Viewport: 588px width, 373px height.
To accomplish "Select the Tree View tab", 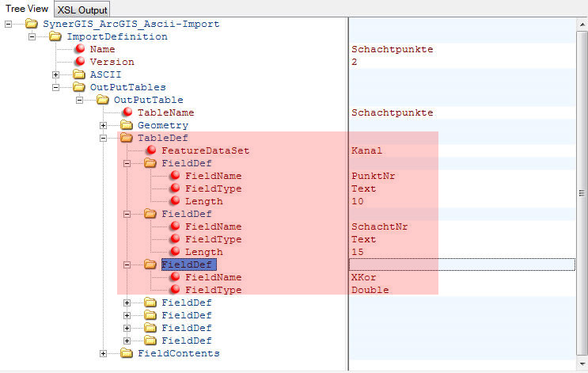I will click(x=27, y=8).
